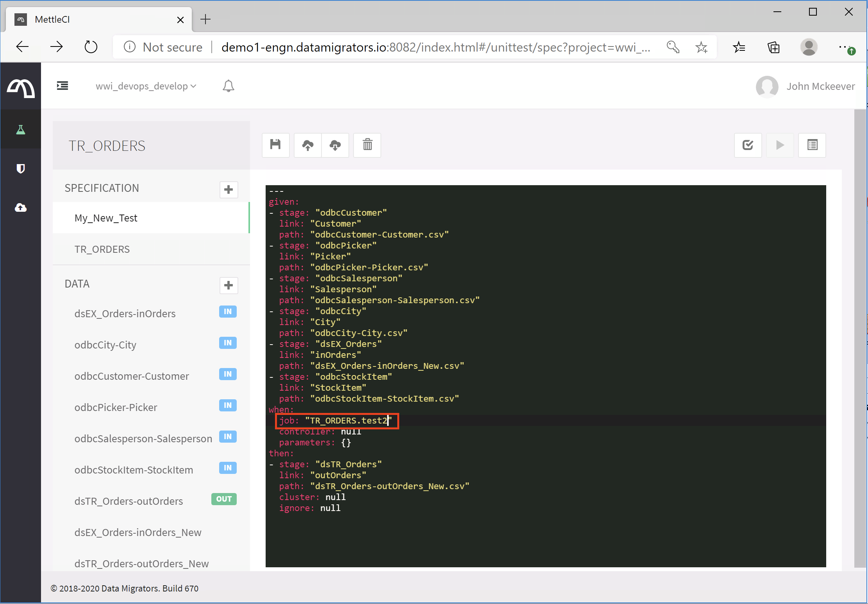
Task: Add a new data file with plus button
Action: tap(229, 285)
